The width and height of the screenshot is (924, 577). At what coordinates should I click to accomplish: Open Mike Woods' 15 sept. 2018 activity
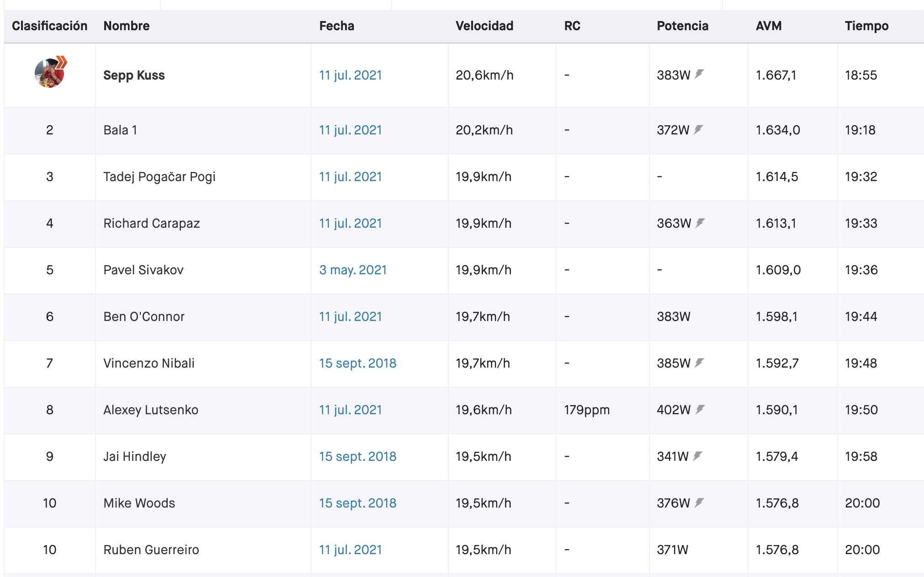click(357, 503)
